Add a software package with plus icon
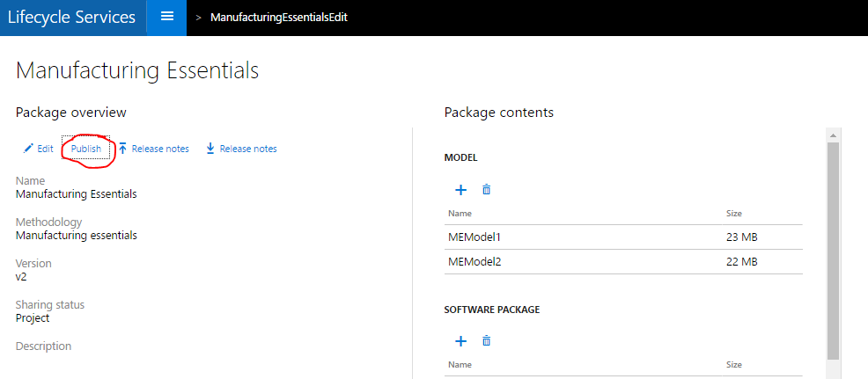Viewport: 868px width, 379px height. click(460, 340)
